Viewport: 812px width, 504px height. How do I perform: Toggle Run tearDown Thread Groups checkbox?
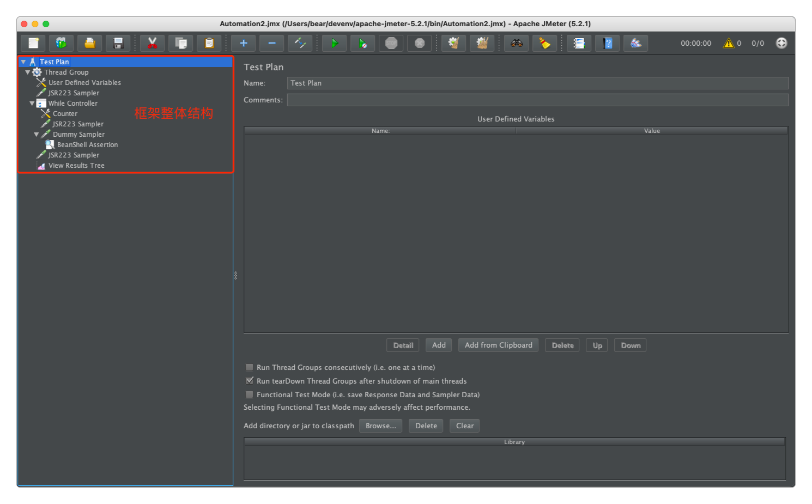click(249, 381)
